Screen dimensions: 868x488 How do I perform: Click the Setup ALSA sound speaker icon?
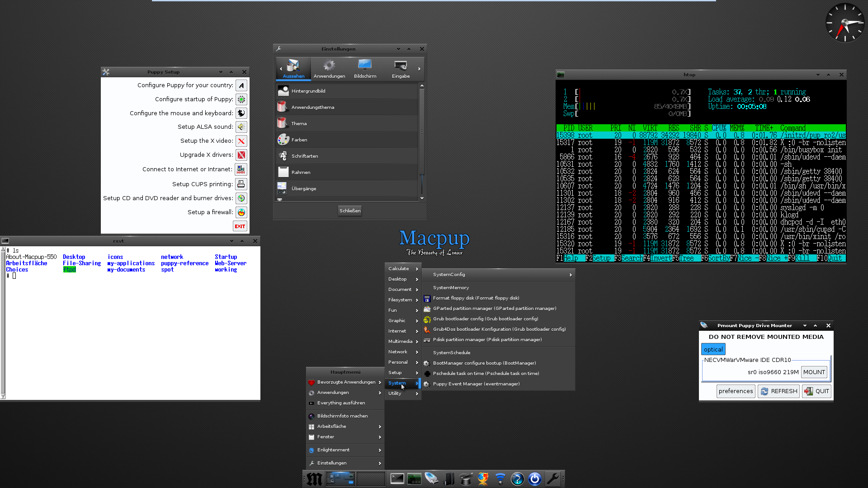pyautogui.click(x=241, y=127)
